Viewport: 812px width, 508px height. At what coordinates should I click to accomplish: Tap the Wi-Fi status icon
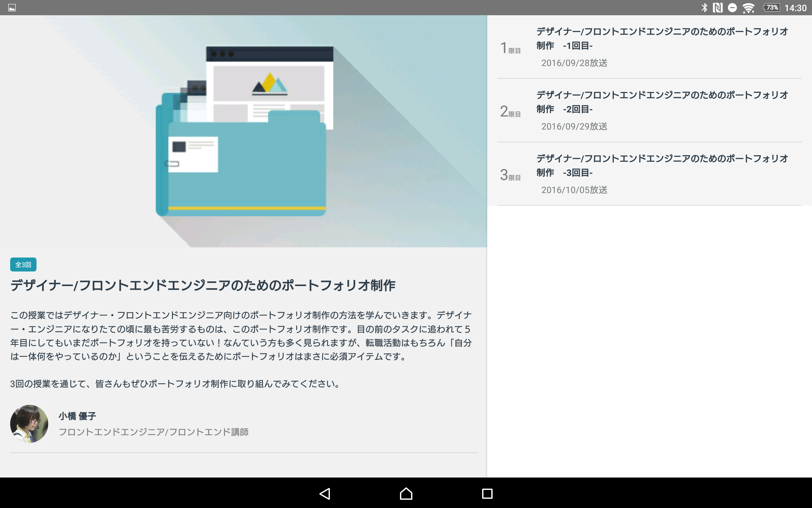click(x=748, y=8)
